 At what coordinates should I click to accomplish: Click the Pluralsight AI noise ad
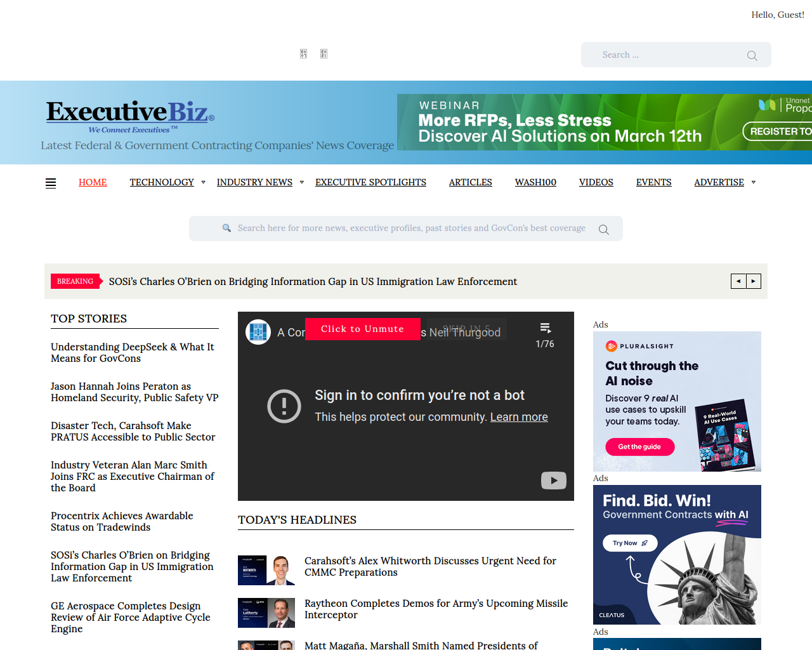click(x=677, y=401)
